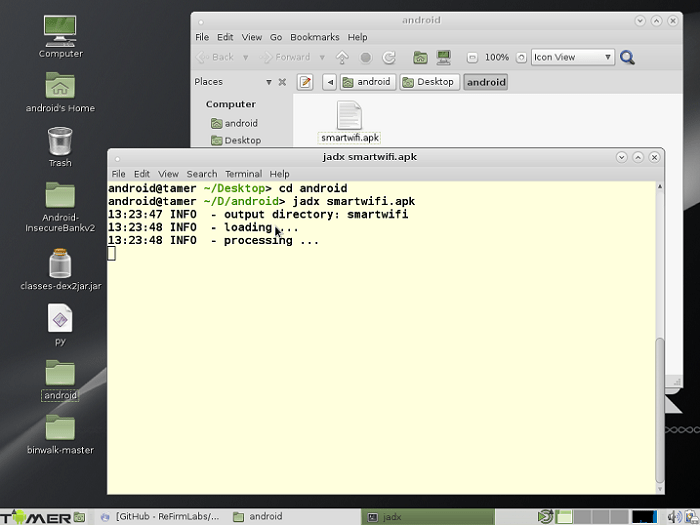
Task: Click the classes-dex2jar.jar file icon
Action: [x=60, y=264]
